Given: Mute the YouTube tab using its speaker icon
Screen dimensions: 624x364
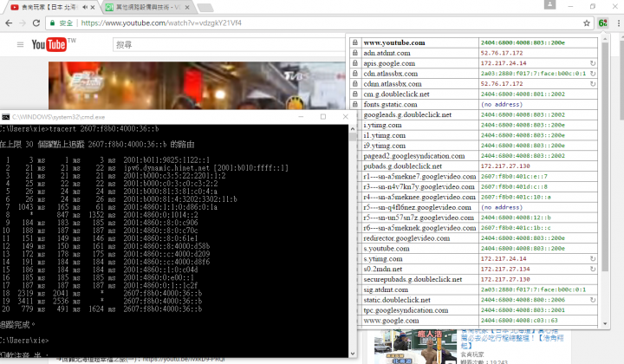Looking at the screenshot, I should pyautogui.click(x=85, y=7).
